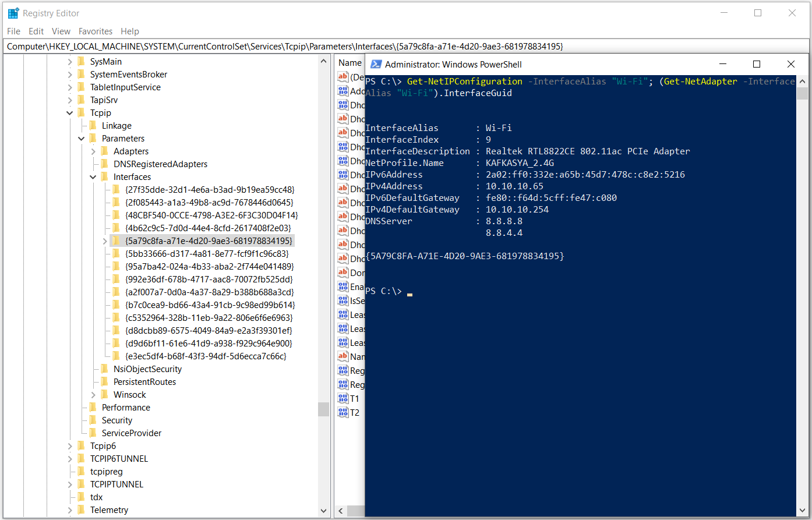Maximize the PowerShell window
Viewport: 812px width, 520px height.
coord(757,64)
